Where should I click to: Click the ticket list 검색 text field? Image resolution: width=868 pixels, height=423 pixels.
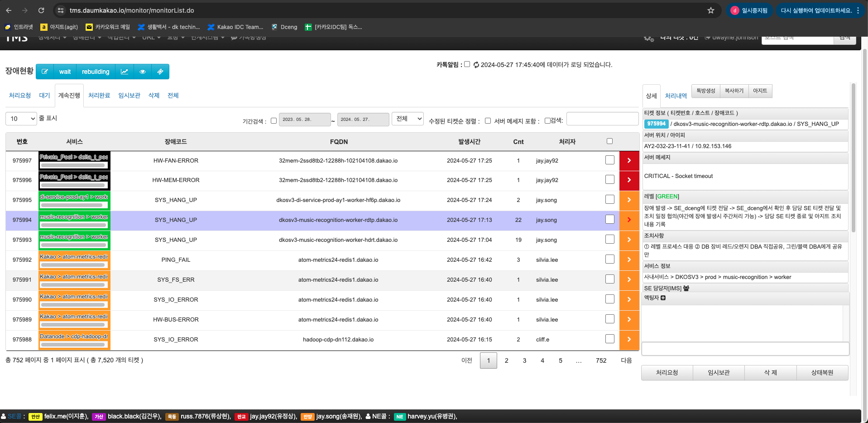602,119
